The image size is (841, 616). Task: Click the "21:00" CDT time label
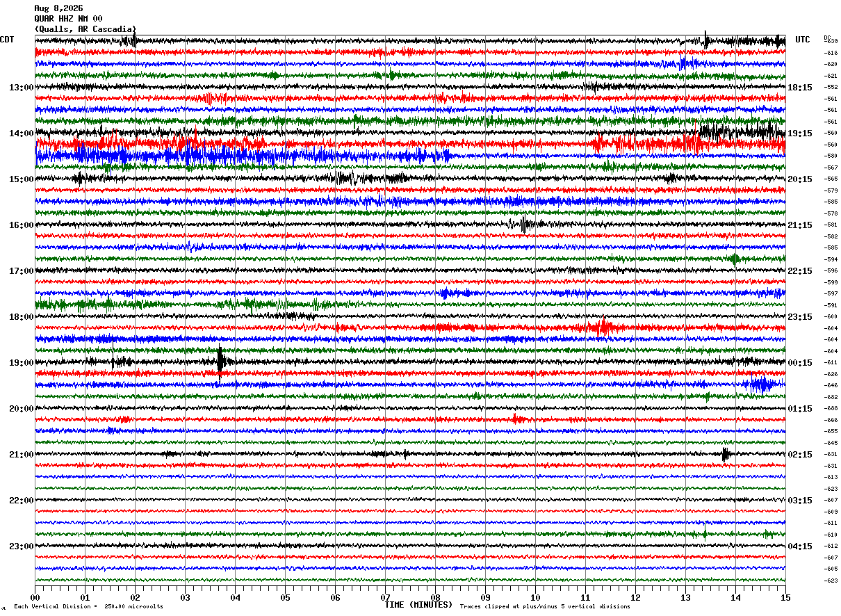(22, 455)
